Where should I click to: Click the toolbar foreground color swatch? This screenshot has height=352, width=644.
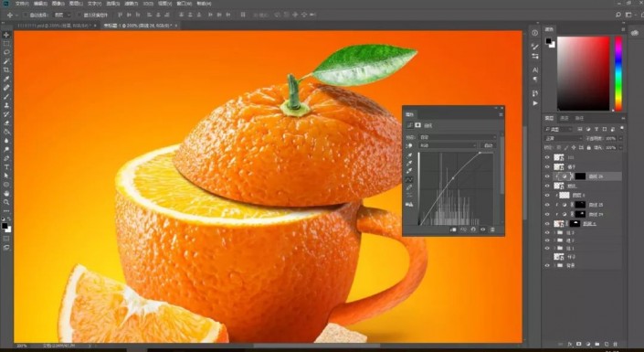coord(5,225)
